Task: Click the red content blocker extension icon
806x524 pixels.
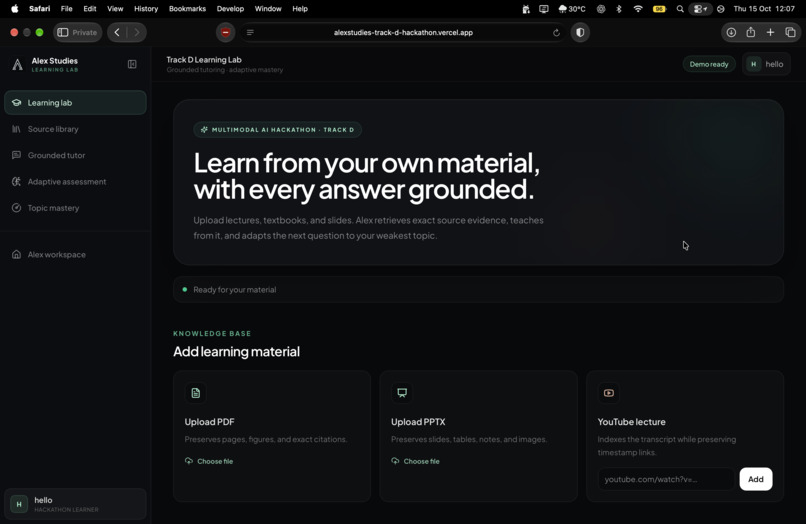Action: click(226, 32)
